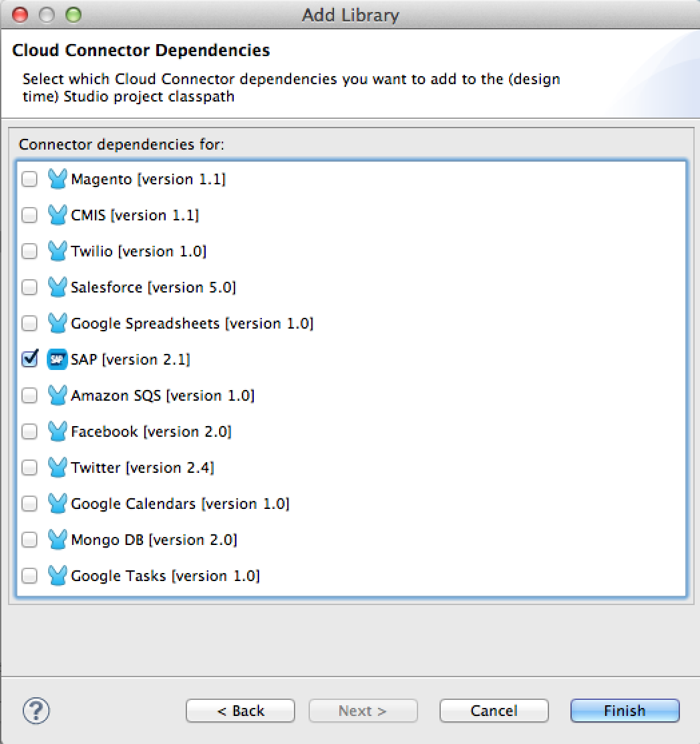
Task: Click the Cancel button
Action: pyautogui.click(x=494, y=711)
